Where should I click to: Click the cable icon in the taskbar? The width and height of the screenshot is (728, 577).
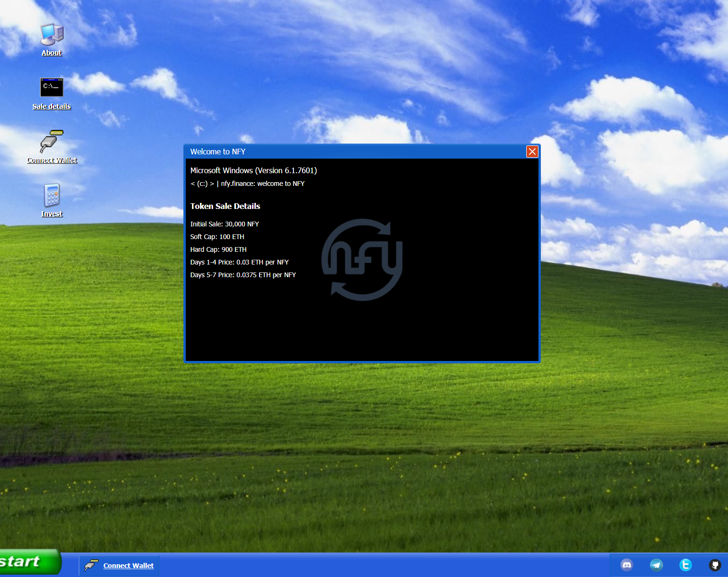pos(91,565)
